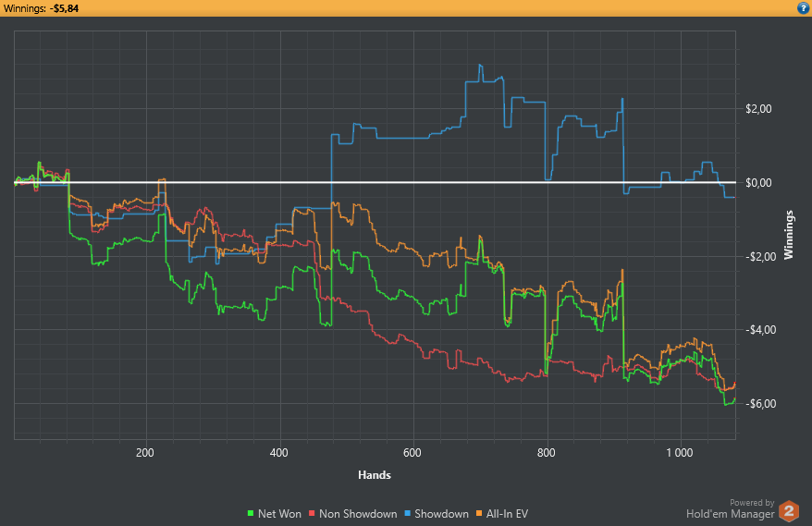Toggle the Showdown legend entry
The width and height of the screenshot is (812, 526).
[437, 514]
